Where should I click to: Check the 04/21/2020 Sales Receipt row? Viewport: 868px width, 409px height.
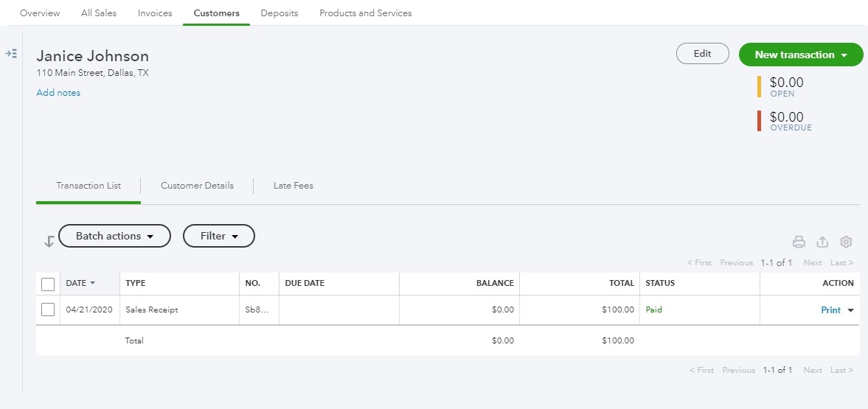pyautogui.click(x=48, y=310)
